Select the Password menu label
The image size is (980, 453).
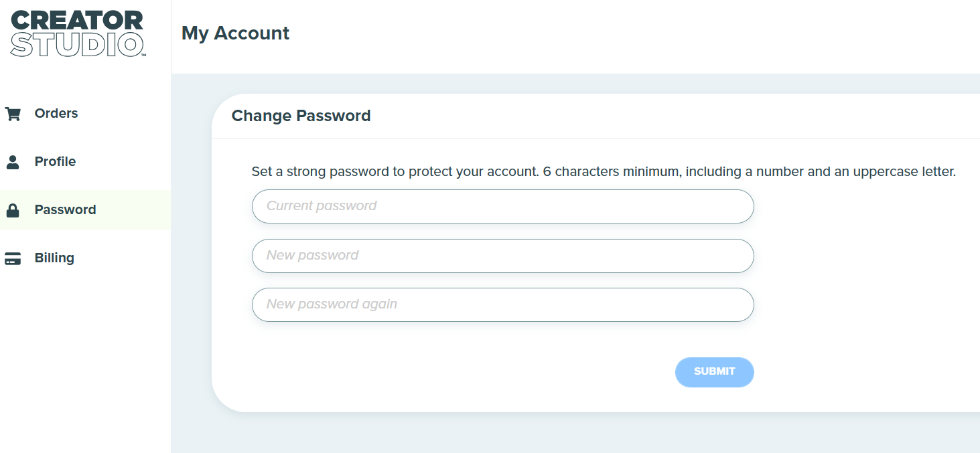click(x=65, y=209)
